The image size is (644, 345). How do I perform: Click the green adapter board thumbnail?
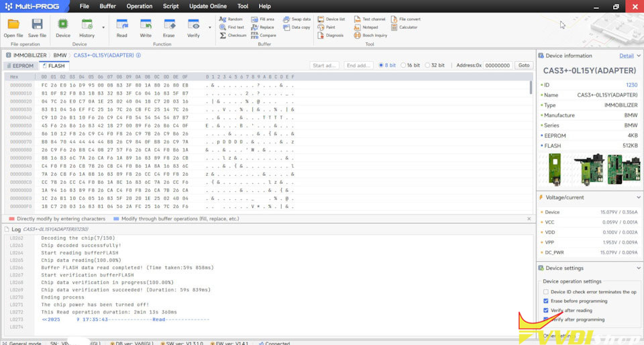[555, 168]
